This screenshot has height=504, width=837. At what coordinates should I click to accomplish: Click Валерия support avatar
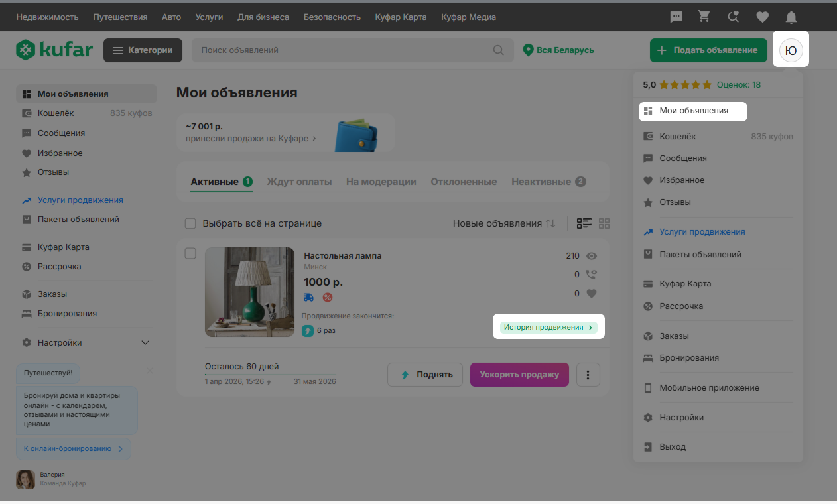(25, 479)
